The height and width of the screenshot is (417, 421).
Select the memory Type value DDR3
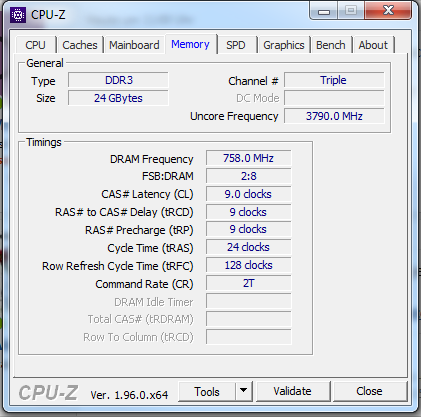pos(118,80)
